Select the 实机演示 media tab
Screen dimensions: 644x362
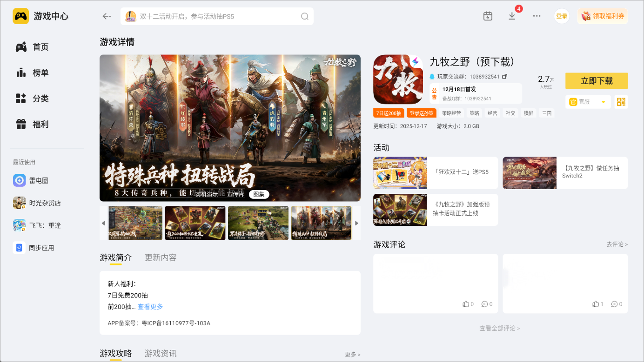[x=206, y=194]
